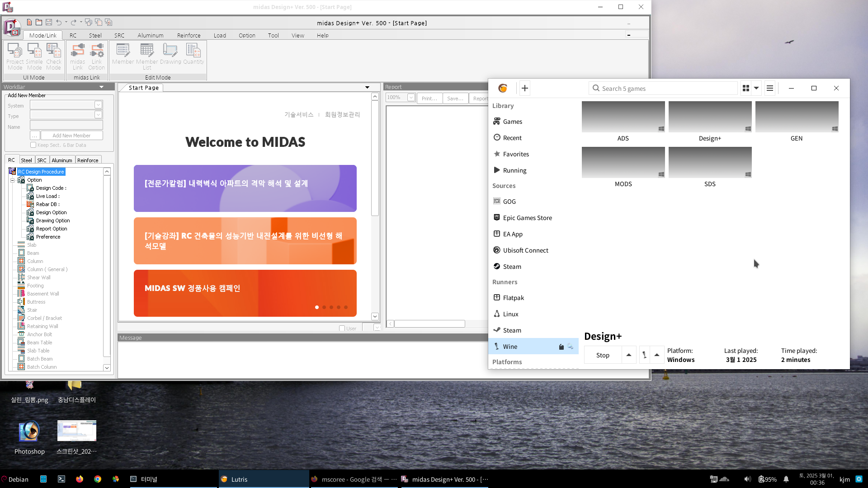This screenshot has height=488, width=868.
Task: Click Firefox icon in taskbar
Action: point(80,479)
